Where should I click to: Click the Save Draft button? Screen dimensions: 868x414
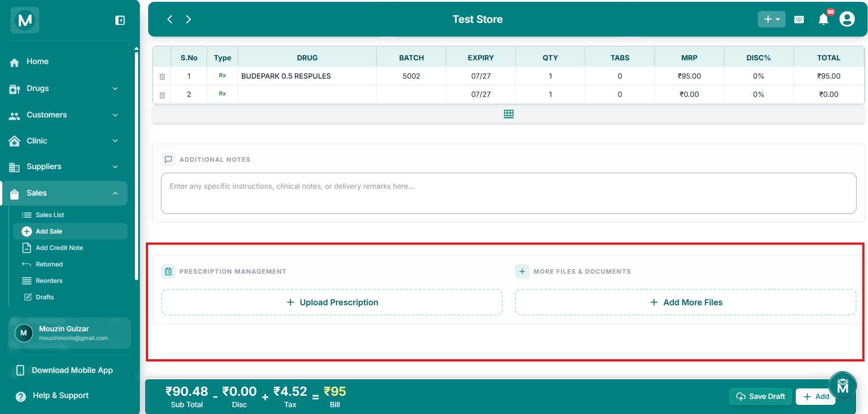coord(761,397)
